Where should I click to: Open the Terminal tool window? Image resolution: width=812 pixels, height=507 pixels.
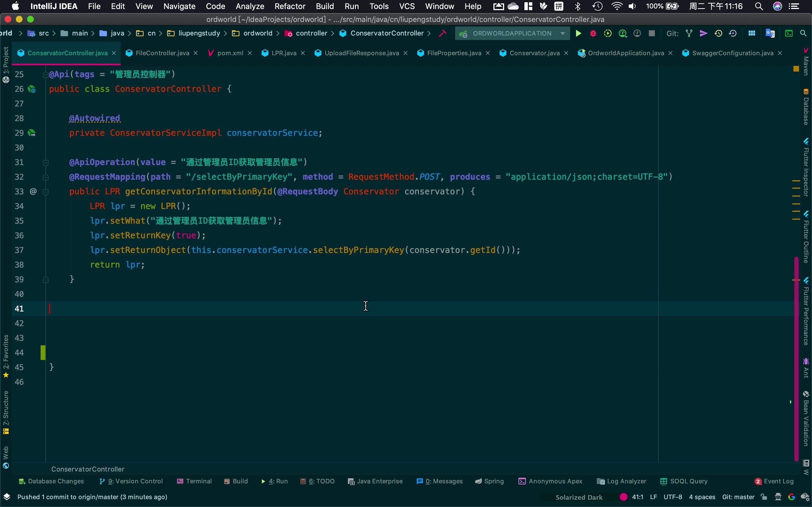[x=194, y=481]
